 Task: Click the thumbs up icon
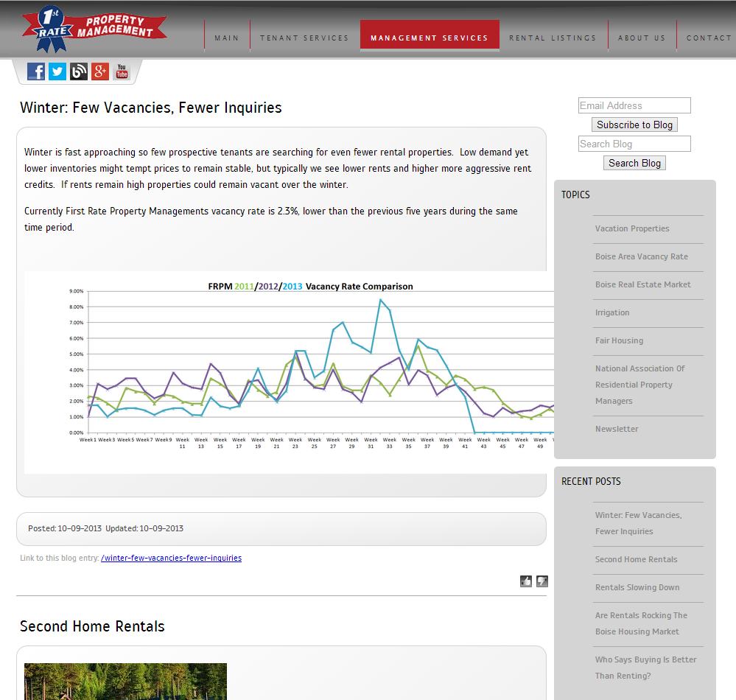click(526, 581)
